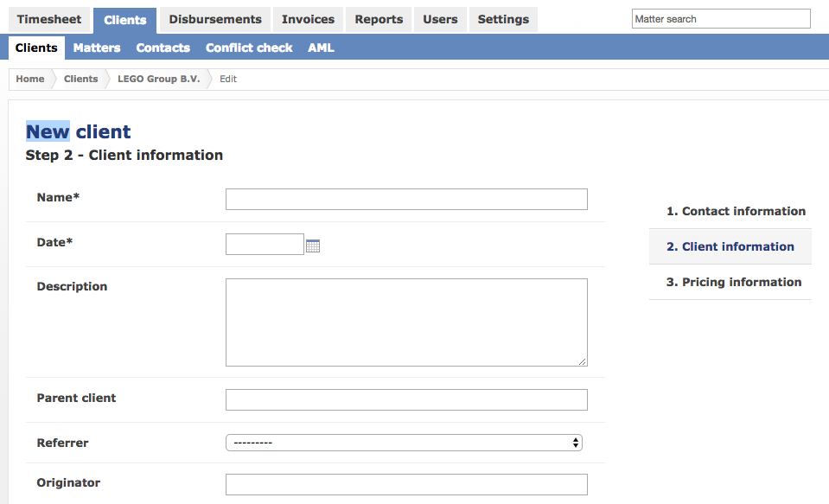Image resolution: width=829 pixels, height=504 pixels.
Task: Go to the Conflict check sub-tab
Action: [x=249, y=48]
